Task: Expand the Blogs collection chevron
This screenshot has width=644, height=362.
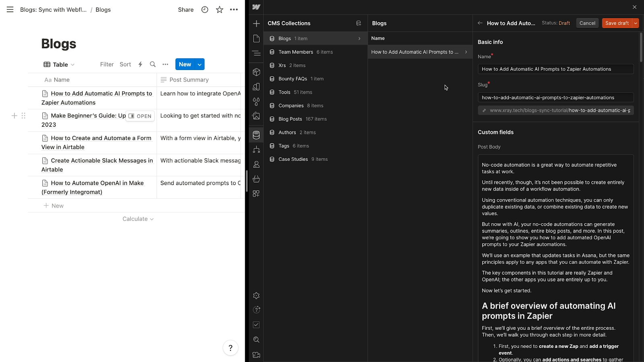Action: pos(359,39)
